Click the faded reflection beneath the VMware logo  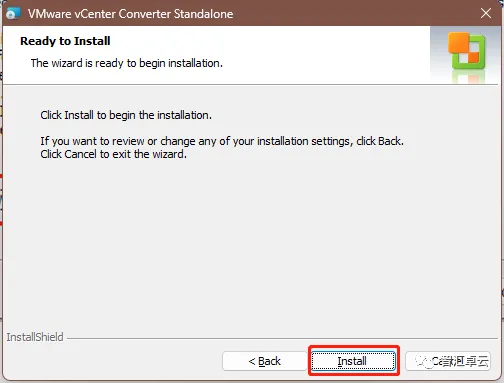point(468,77)
